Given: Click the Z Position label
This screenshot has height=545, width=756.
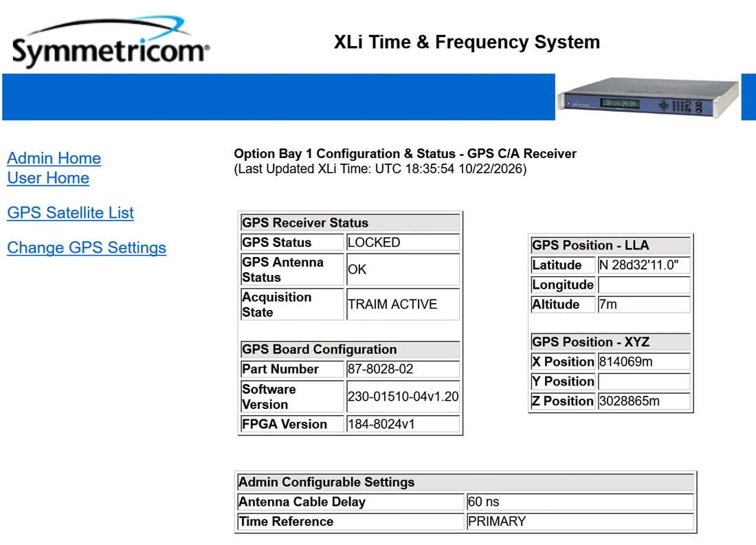Looking at the screenshot, I should tap(563, 401).
